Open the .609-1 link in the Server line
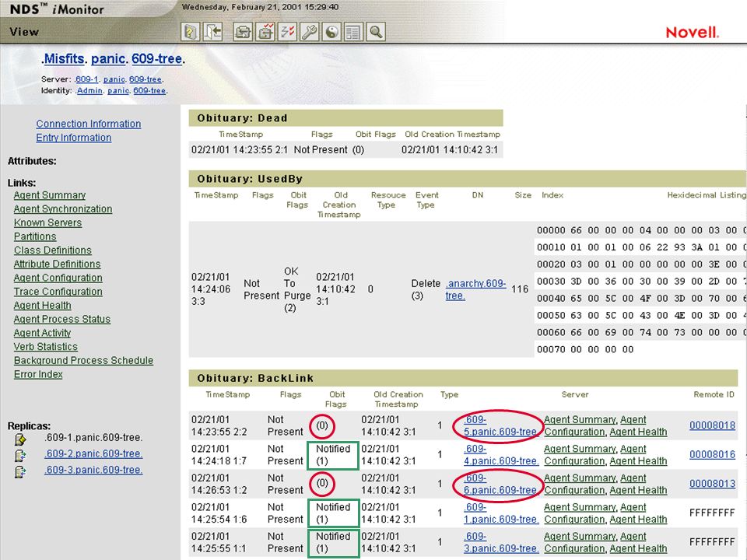Screen dimensions: 747x560 coord(86,79)
